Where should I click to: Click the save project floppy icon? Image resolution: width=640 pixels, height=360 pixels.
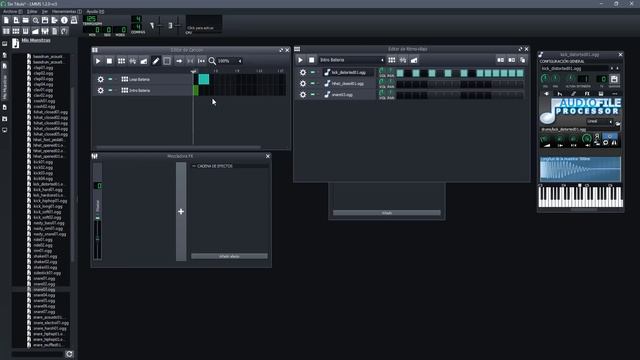(45, 20)
